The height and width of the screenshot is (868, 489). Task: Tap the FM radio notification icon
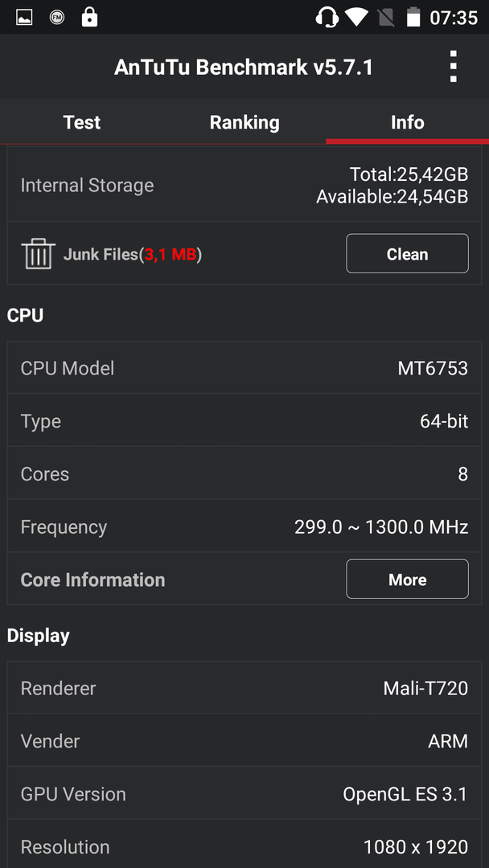[57, 18]
